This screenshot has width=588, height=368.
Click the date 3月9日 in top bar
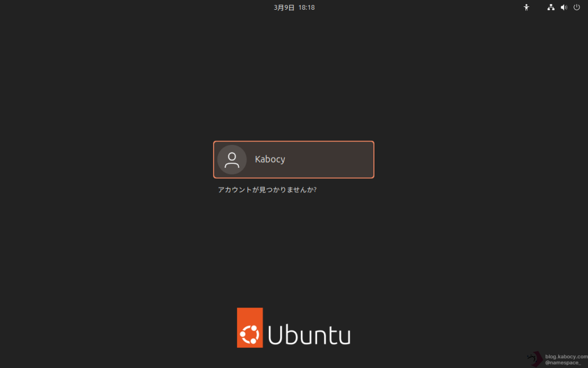[284, 7]
